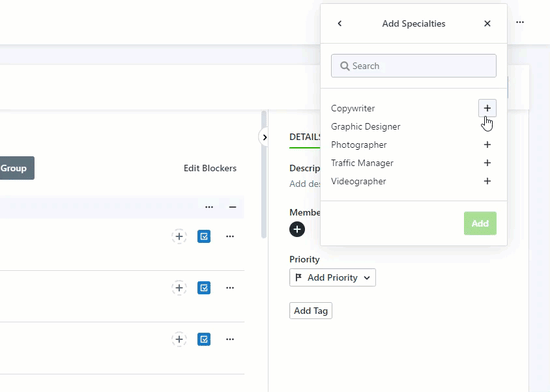Add the Traffic Manager specialty
This screenshot has width=550, height=392.
coord(487,163)
